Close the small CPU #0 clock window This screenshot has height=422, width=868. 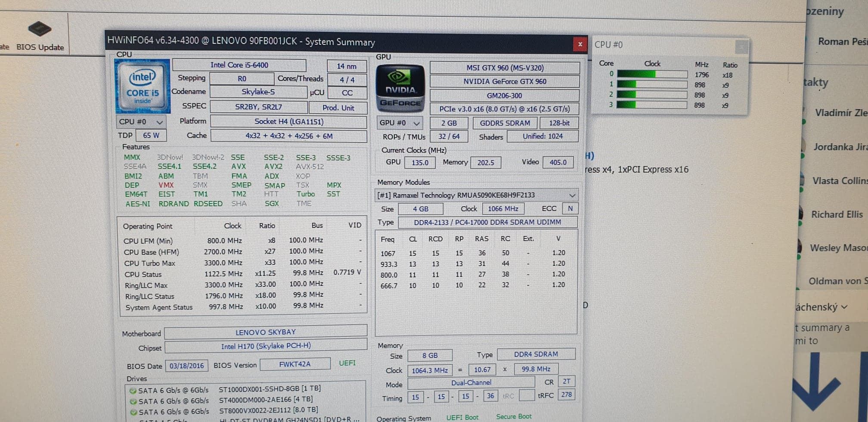pyautogui.click(x=741, y=46)
